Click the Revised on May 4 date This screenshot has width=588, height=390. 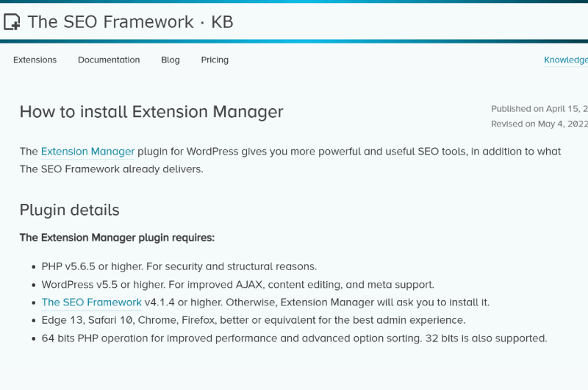[539, 124]
